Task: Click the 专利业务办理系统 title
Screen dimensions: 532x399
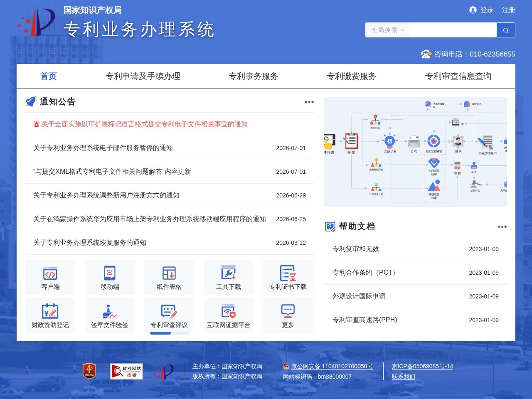Action: tap(139, 30)
